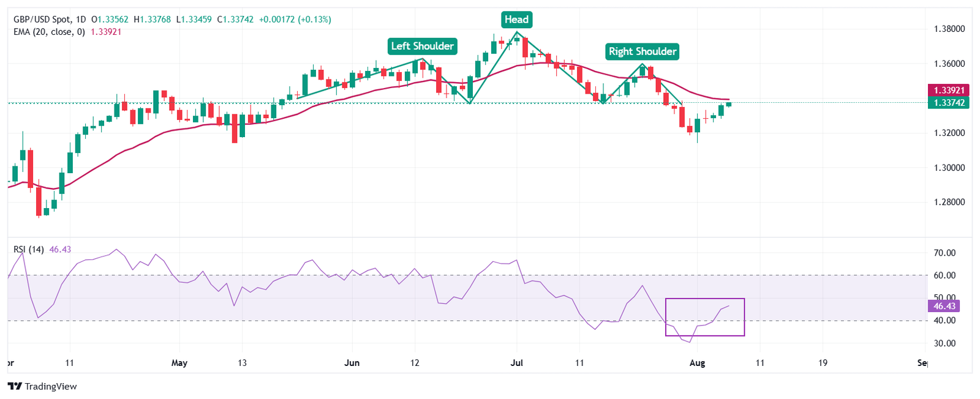Click the RSI (14) indicator legend
Image resolution: width=980 pixels, height=399 pixels.
click(29, 249)
